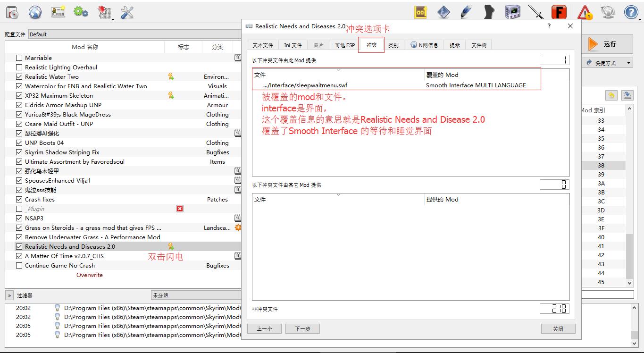Screen dimensions: 644x353
Task: Uncheck Remove Underwater Grass mod
Action: [x=19, y=237]
